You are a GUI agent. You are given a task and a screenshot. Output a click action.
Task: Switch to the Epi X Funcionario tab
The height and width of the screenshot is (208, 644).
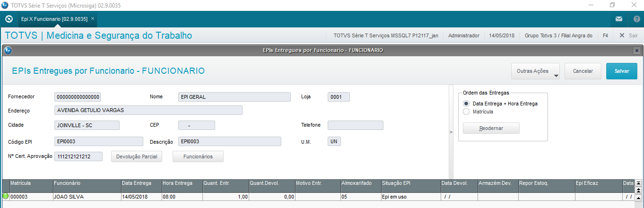tap(54, 19)
